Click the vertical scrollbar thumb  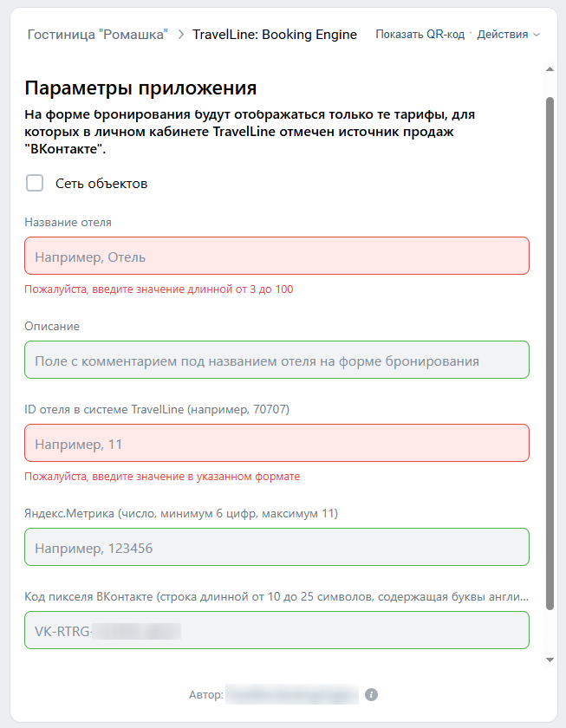pos(550,347)
